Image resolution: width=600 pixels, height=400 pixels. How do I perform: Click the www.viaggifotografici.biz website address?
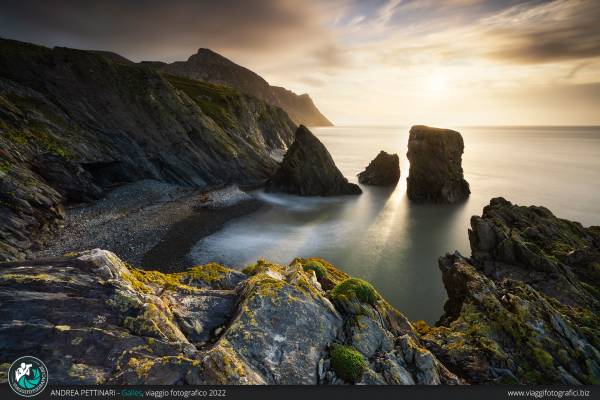pyautogui.click(x=551, y=393)
